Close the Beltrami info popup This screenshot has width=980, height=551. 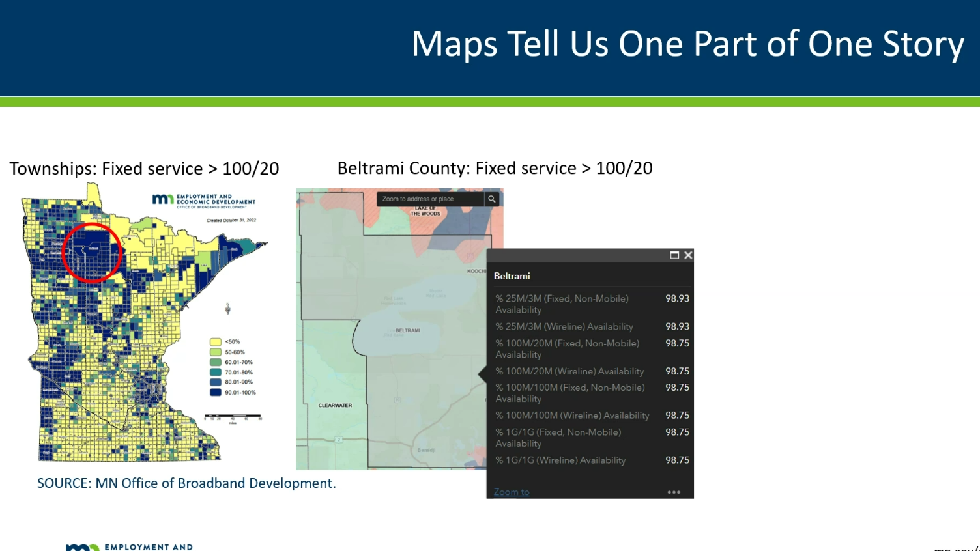click(x=688, y=255)
